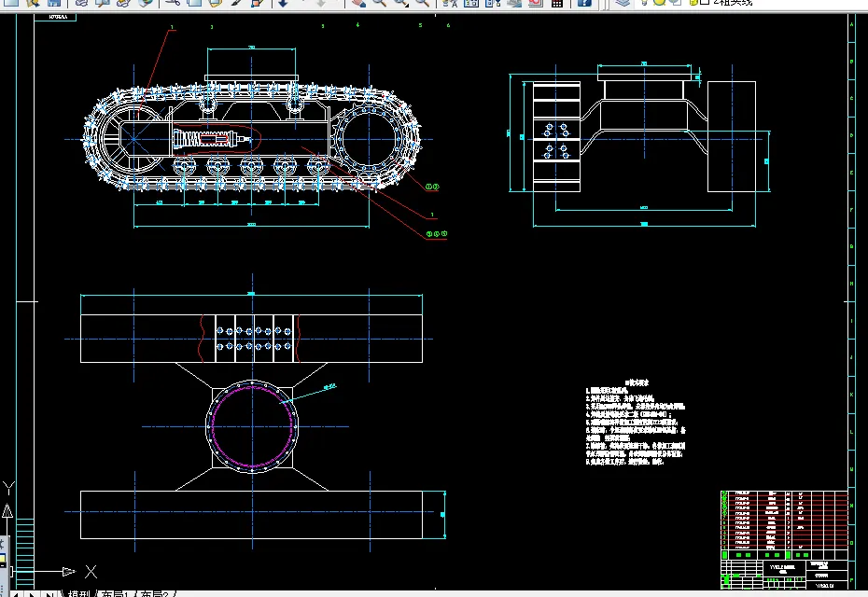Open the Sheet Set Manager icon

(x=514, y=2)
